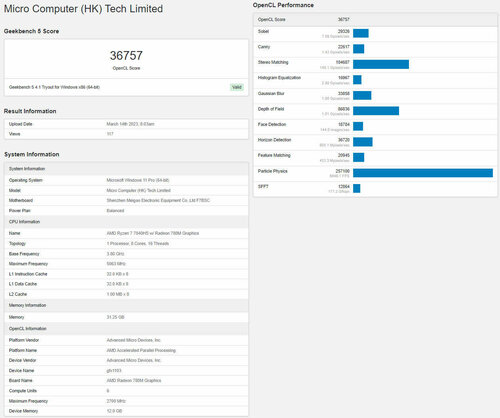This screenshot has height=418, width=500.
Task: Select the Balanced power plan value
Action: (x=115, y=211)
